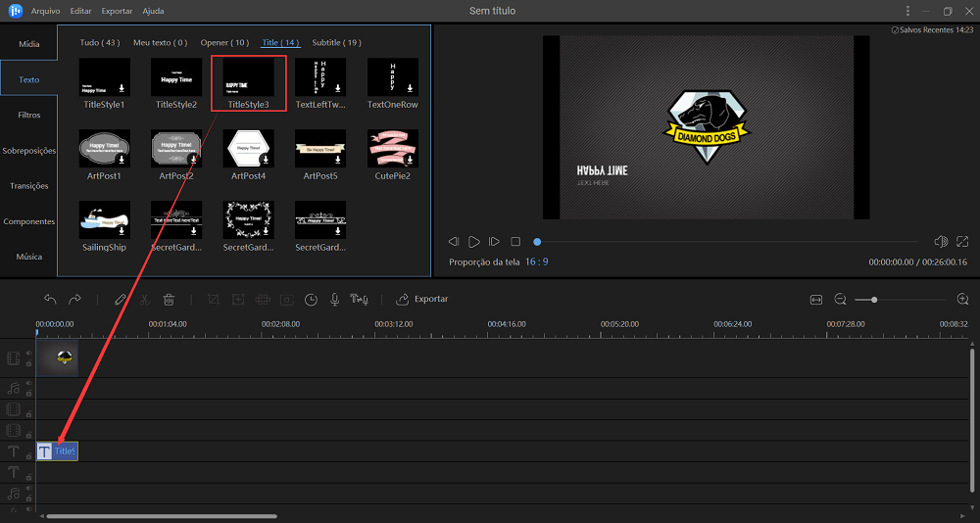
Task: Select the TitleStyle2 template thumbnail
Action: (176, 76)
